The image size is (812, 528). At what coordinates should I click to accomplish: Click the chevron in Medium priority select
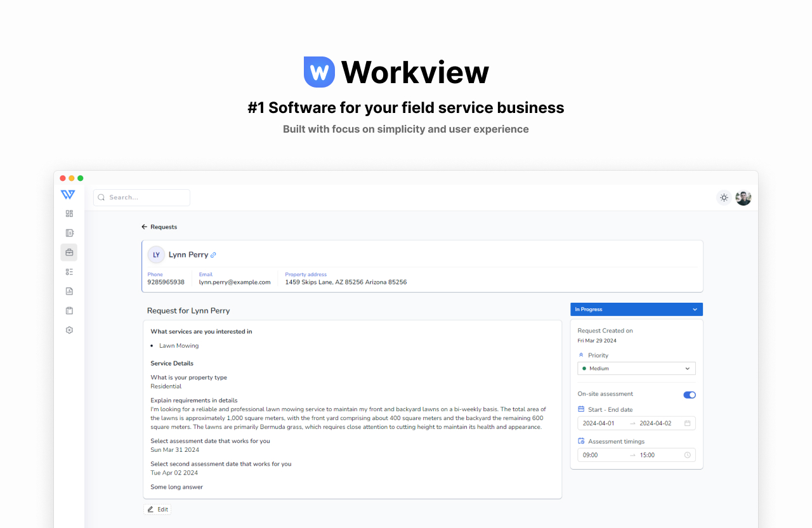pos(688,369)
